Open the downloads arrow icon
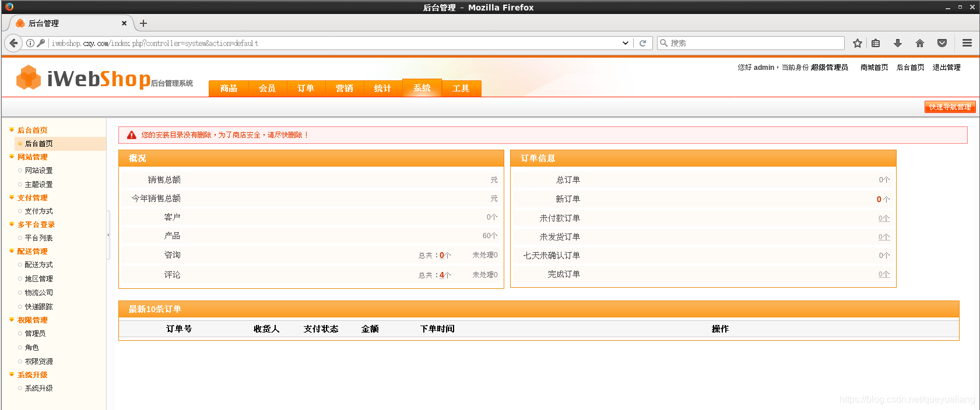 pyautogui.click(x=898, y=43)
